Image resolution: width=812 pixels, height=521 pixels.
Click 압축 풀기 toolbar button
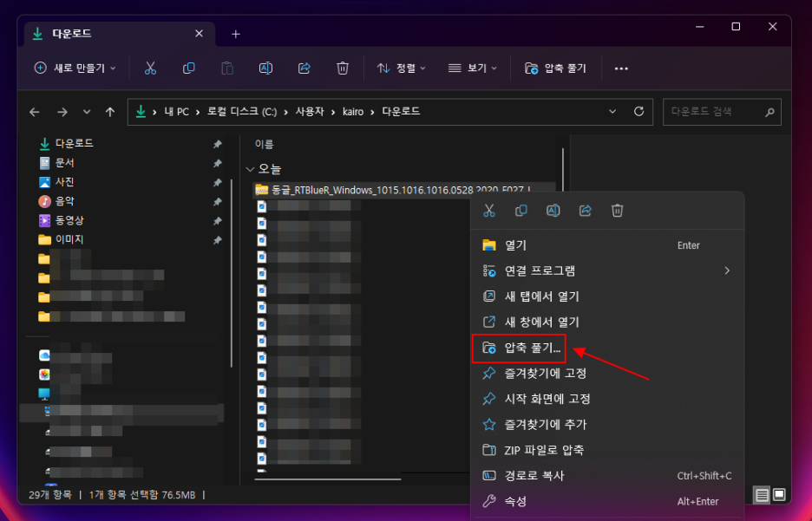(x=556, y=68)
